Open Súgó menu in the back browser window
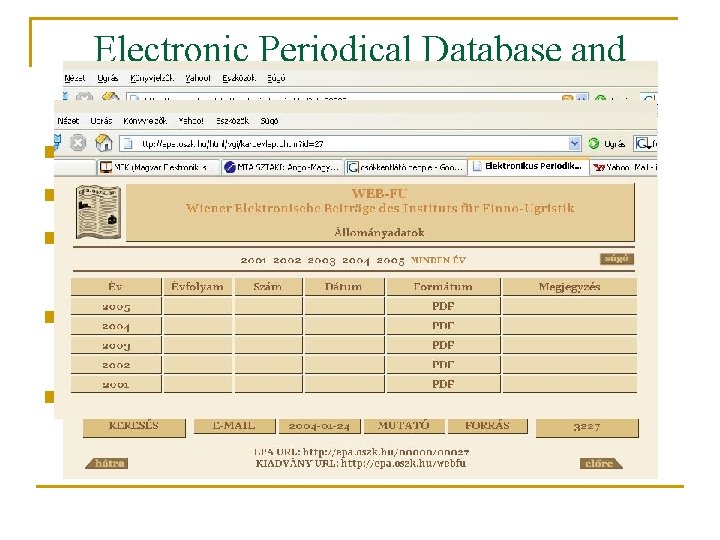This screenshot has width=720, height=540. (276, 78)
